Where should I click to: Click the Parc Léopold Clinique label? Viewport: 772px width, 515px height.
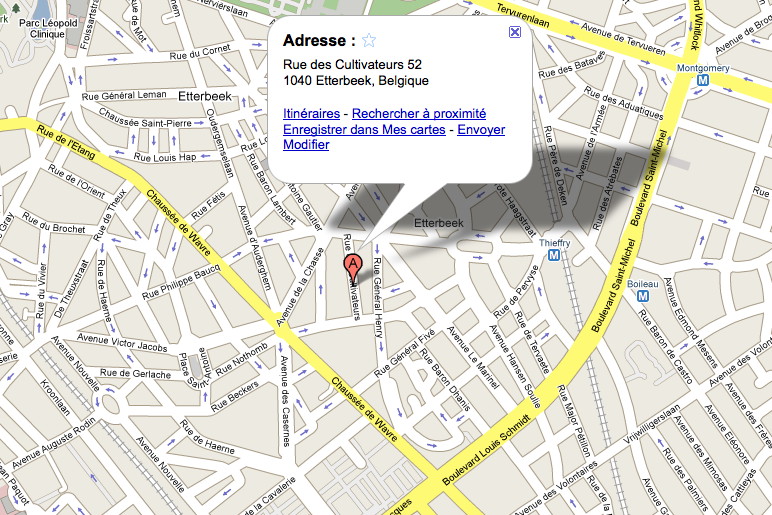[x=48, y=29]
